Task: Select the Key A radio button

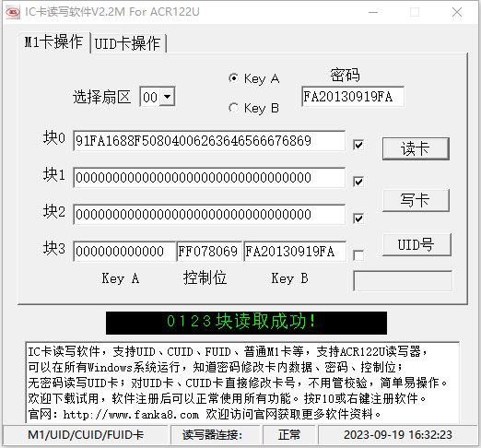Action: pos(234,78)
